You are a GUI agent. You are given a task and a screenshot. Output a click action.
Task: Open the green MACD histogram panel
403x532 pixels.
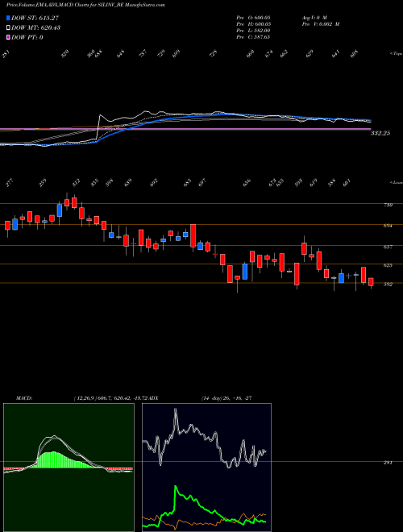(69, 468)
